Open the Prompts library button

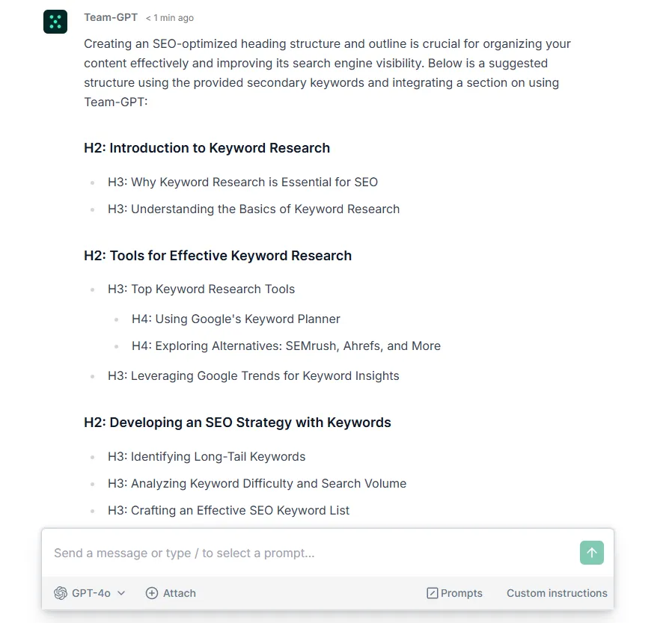point(455,593)
